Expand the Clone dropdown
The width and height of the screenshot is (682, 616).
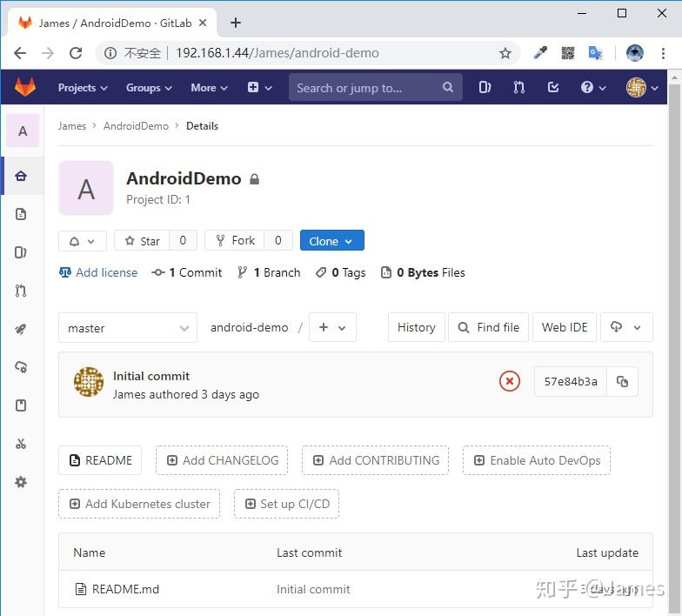[332, 240]
